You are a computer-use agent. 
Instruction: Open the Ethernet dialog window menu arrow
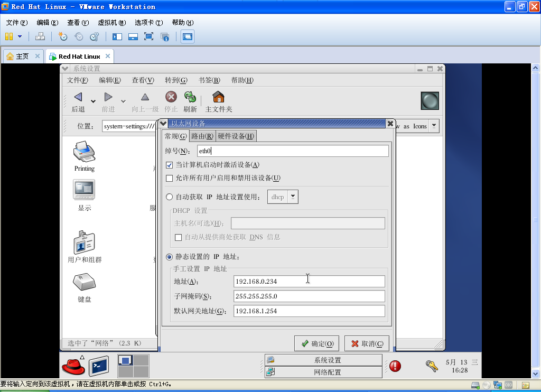(x=163, y=124)
